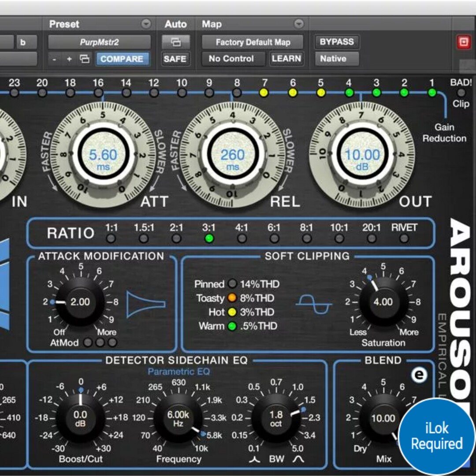Viewport: 476px width, 476px height.
Task: Select the 4:1 ratio
Action: coord(242,238)
